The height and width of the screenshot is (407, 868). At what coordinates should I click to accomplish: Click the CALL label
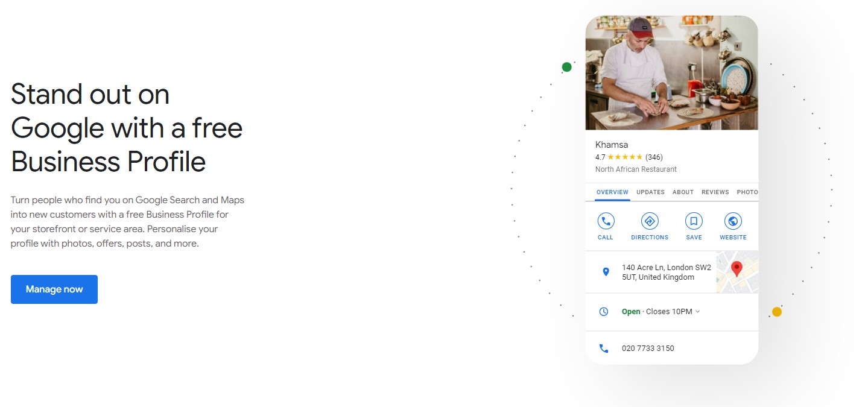[606, 238]
